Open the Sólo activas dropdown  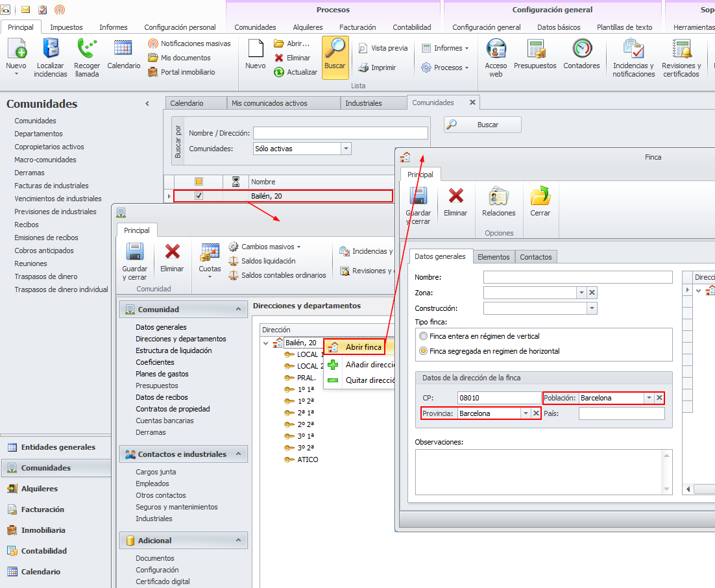pos(346,149)
